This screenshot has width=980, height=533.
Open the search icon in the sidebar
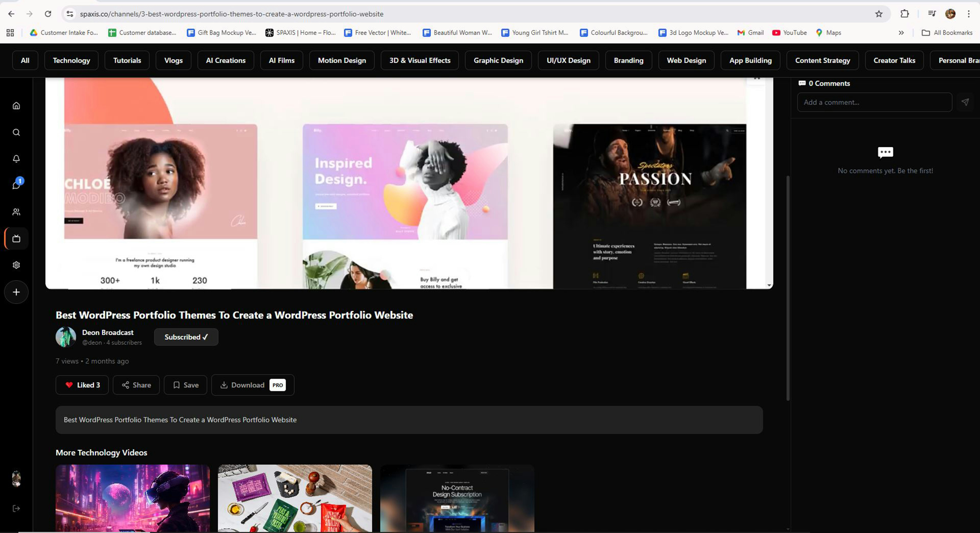tap(16, 132)
